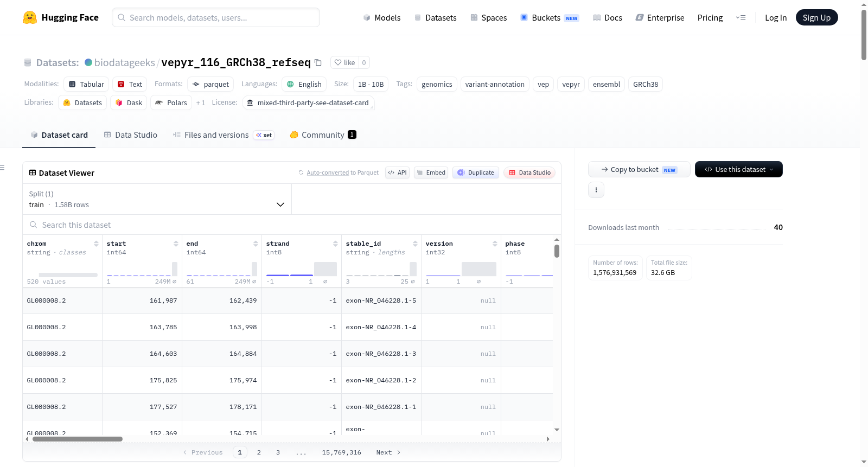Click the table horizontal scrollbar thumb
The height and width of the screenshot is (467, 868).
[x=78, y=439]
